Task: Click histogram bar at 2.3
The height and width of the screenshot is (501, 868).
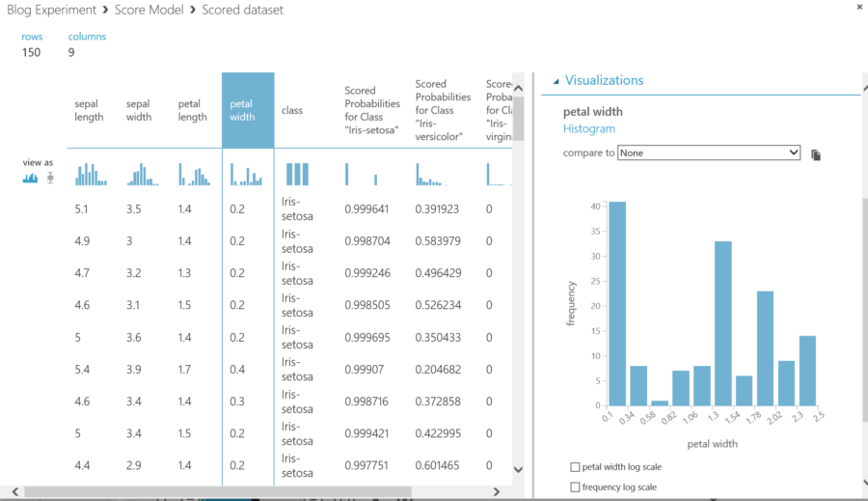Action: point(807,371)
